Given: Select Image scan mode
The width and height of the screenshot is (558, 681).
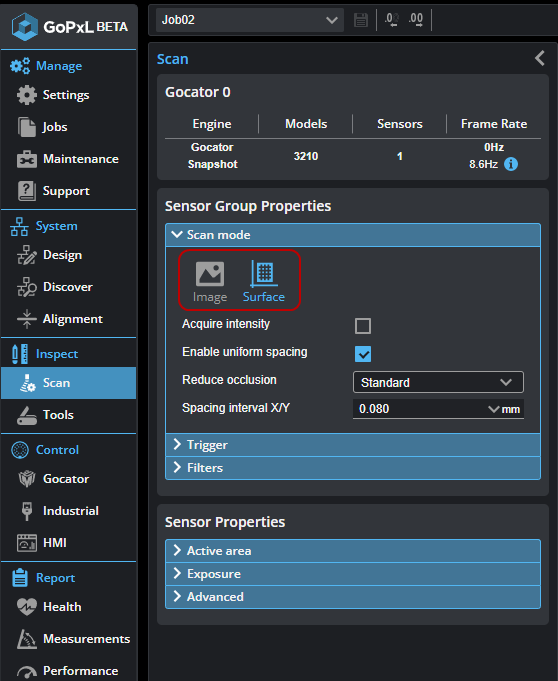Looking at the screenshot, I should coord(210,281).
